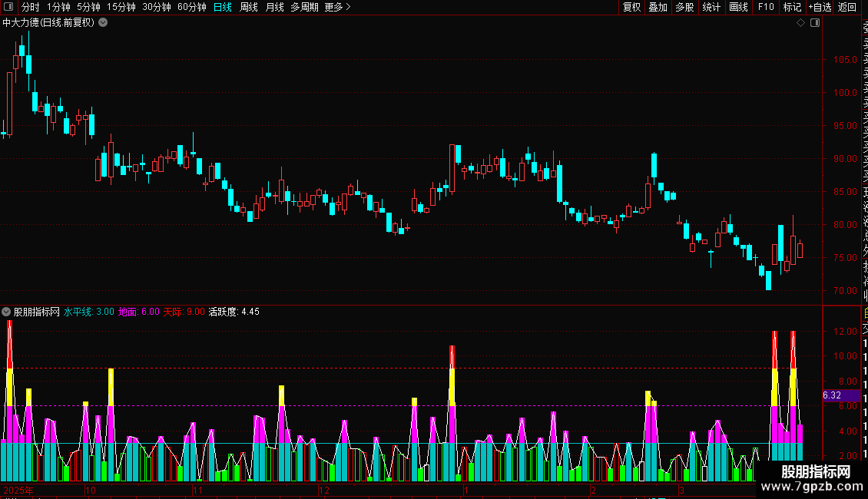Click the 12 month marker on date axis
868x499 pixels.
click(324, 490)
